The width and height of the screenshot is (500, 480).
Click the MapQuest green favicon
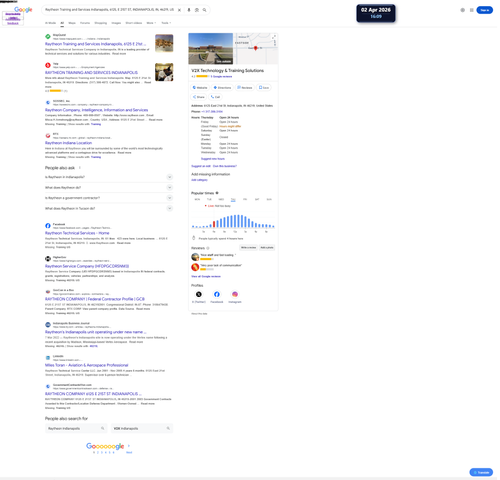click(48, 36)
